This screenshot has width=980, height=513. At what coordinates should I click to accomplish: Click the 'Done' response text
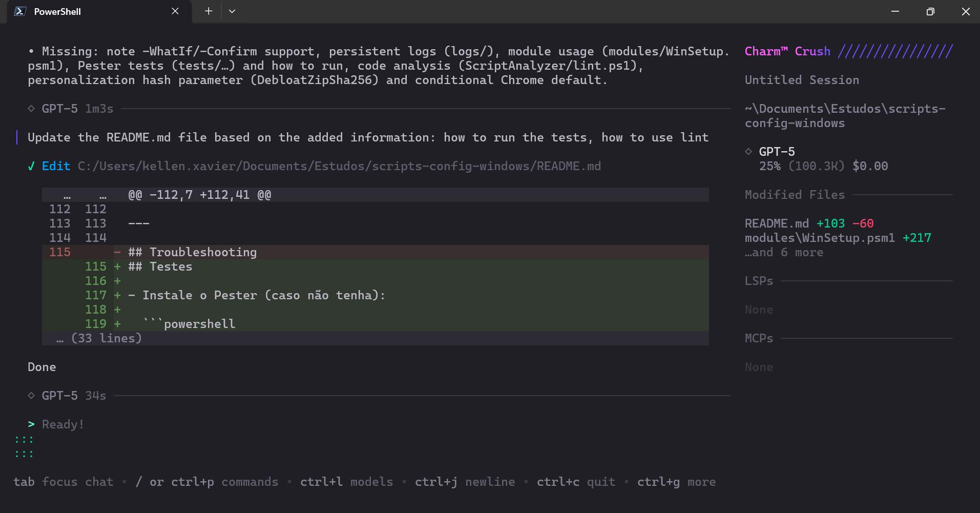click(x=42, y=367)
